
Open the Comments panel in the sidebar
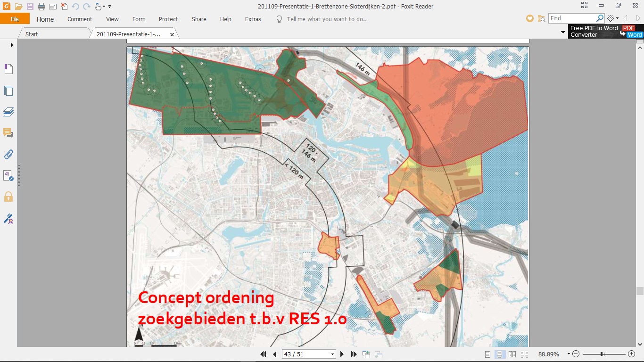8,133
